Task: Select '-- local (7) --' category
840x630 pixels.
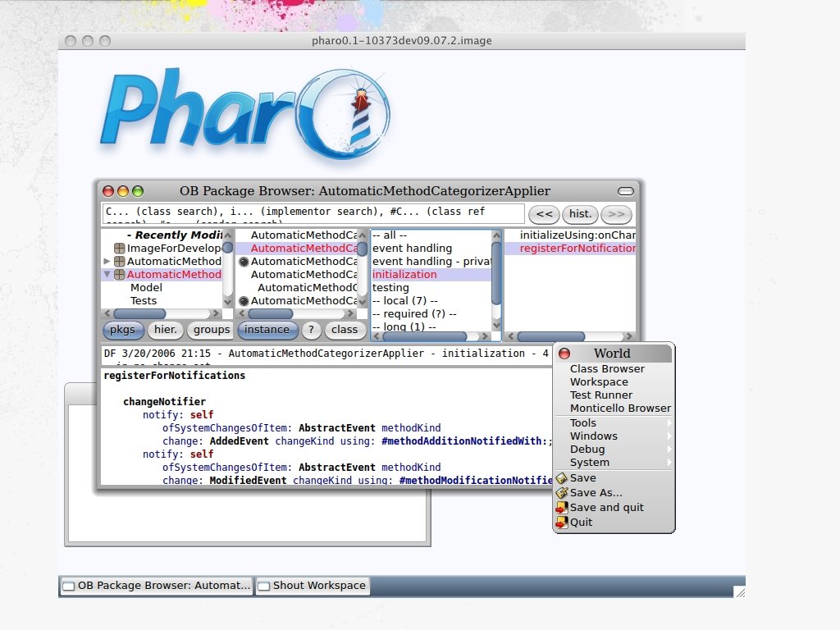Action: point(431,301)
